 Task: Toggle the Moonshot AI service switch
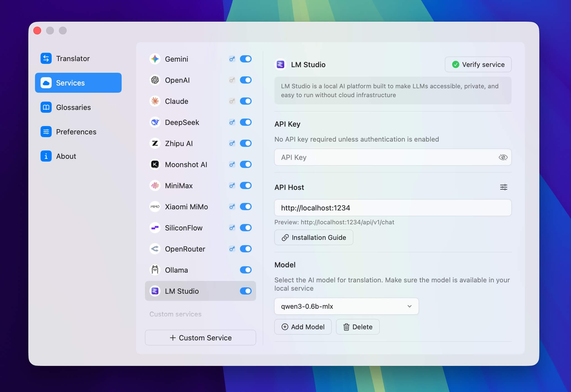point(246,164)
